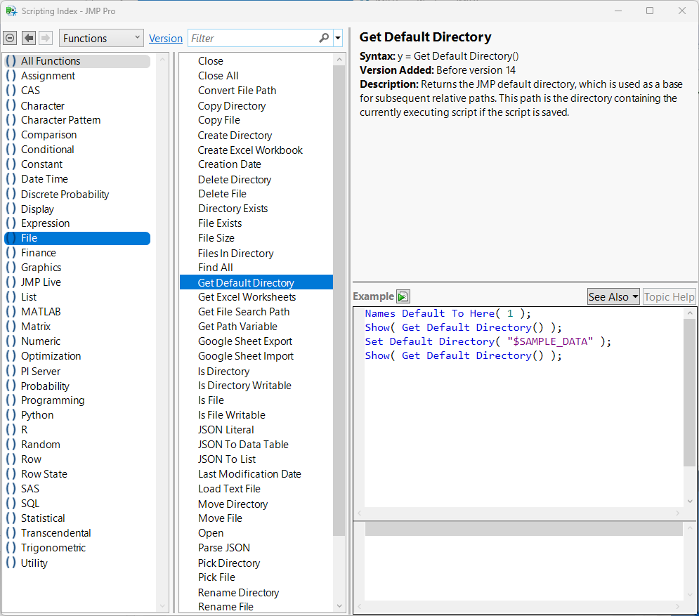Run the example script with the green play icon
The width and height of the screenshot is (699, 616).
tap(403, 296)
